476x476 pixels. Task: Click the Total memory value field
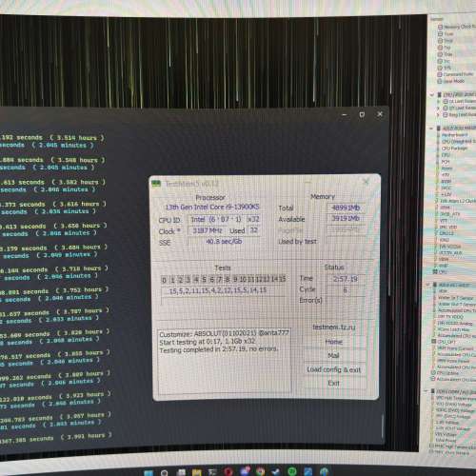346,208
